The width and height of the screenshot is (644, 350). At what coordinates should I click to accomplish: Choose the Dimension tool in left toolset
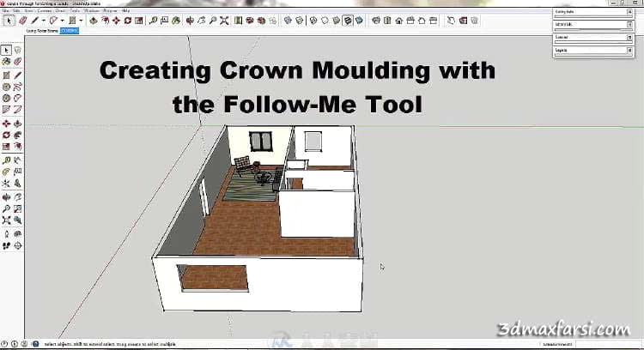[x=18, y=160]
